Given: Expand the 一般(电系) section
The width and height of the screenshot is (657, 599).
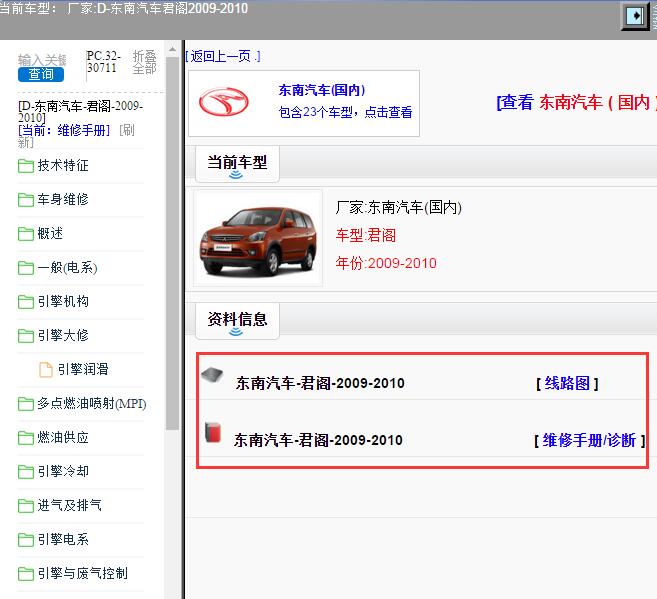Looking at the screenshot, I should coord(67,267).
